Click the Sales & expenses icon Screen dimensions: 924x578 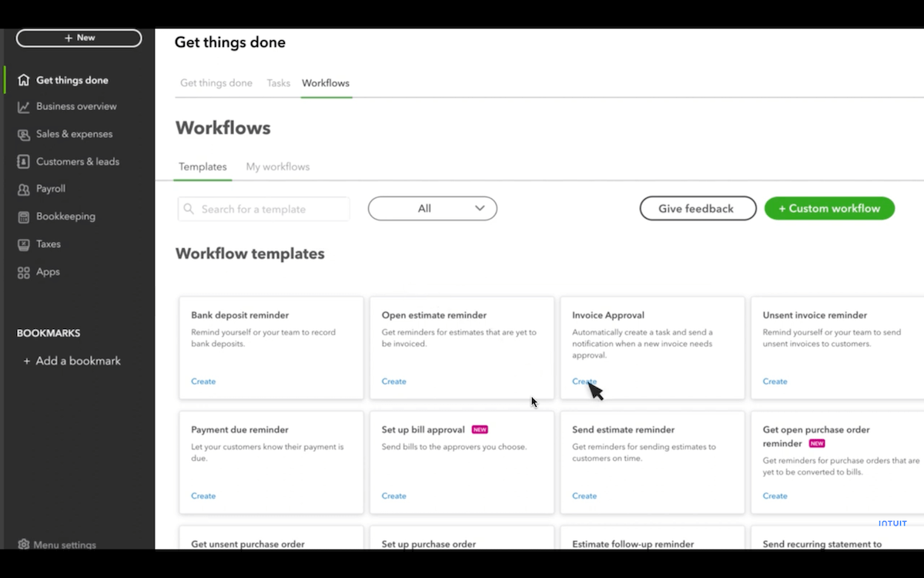(x=24, y=135)
